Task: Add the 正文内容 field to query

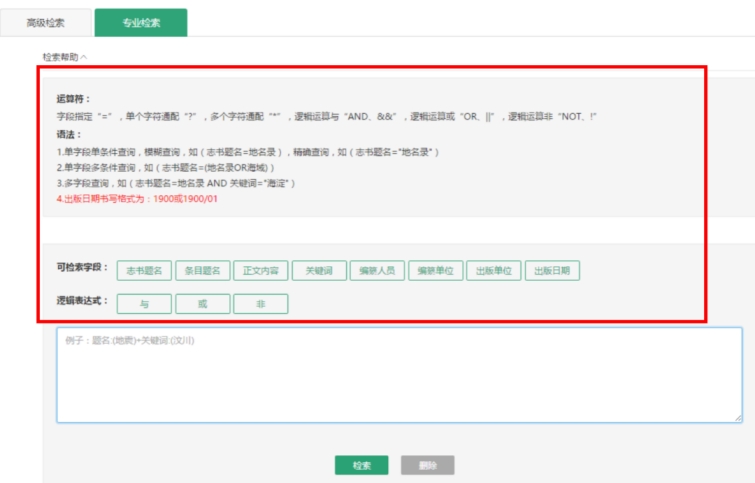Action: pos(261,270)
